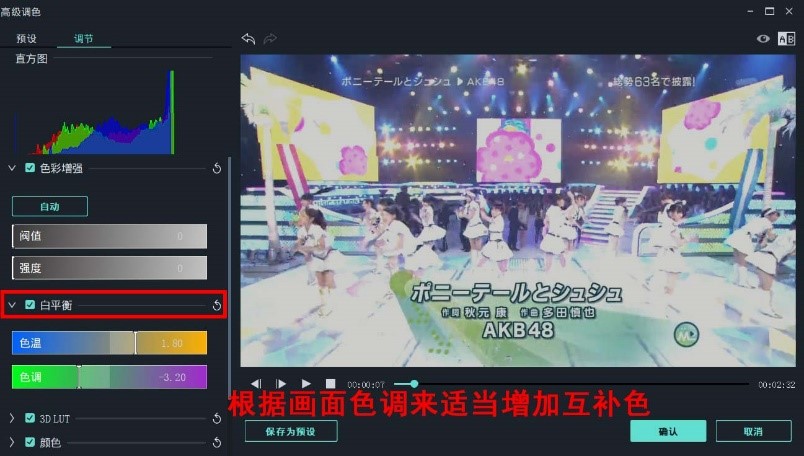Expand the 3D LUT section chevron
The width and height of the screenshot is (804, 456).
click(x=12, y=418)
